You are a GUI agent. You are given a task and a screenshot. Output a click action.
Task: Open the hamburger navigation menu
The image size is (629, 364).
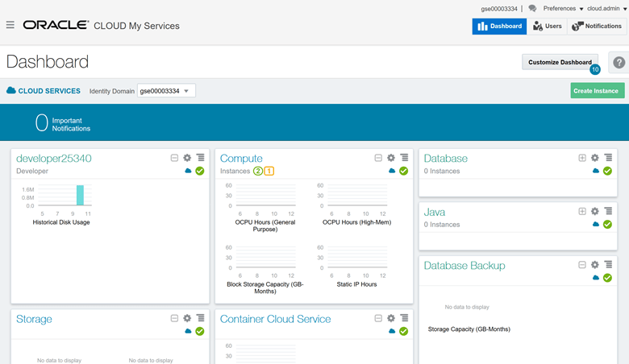pos(10,25)
